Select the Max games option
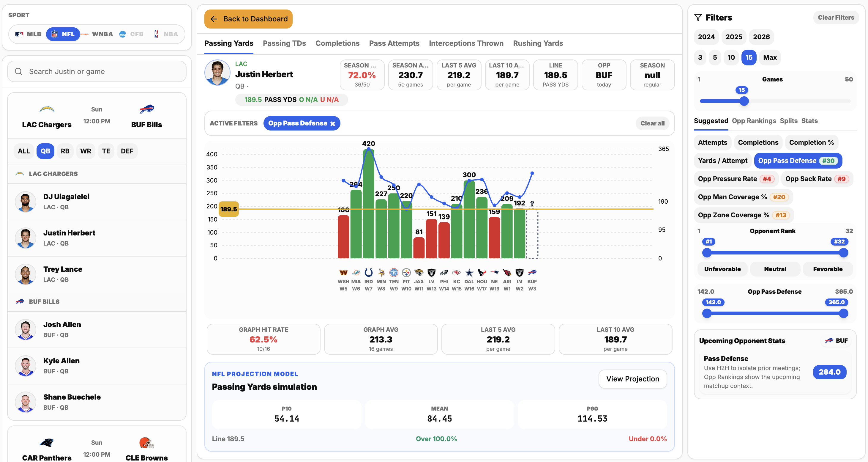The width and height of the screenshot is (868, 462). pyautogui.click(x=770, y=57)
